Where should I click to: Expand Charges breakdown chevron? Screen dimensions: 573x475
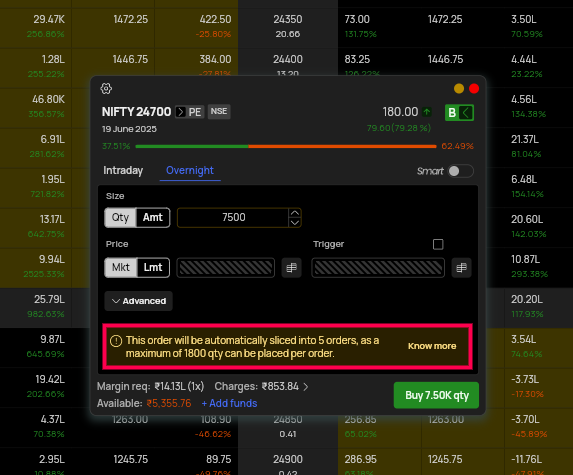pos(306,387)
